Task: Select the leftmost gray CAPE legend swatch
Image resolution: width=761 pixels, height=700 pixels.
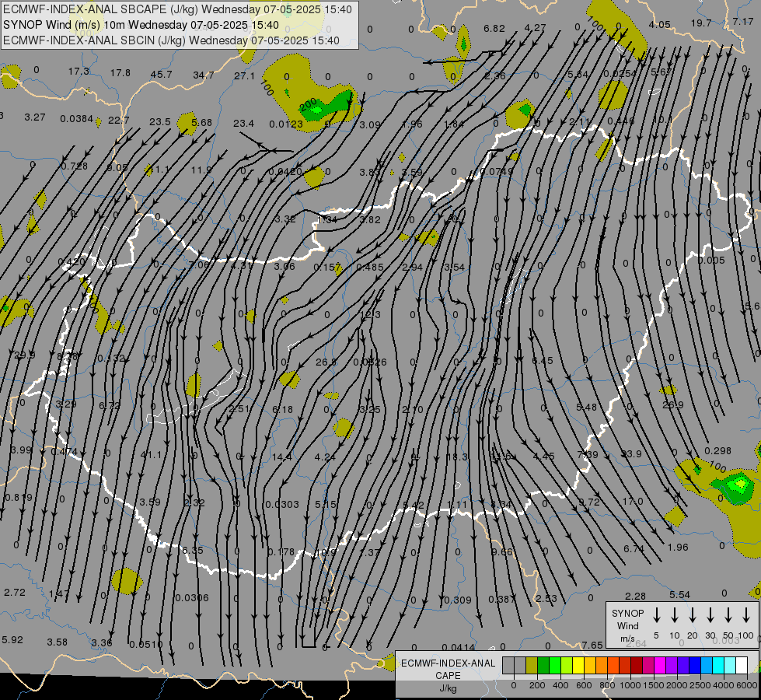Action: (x=508, y=665)
